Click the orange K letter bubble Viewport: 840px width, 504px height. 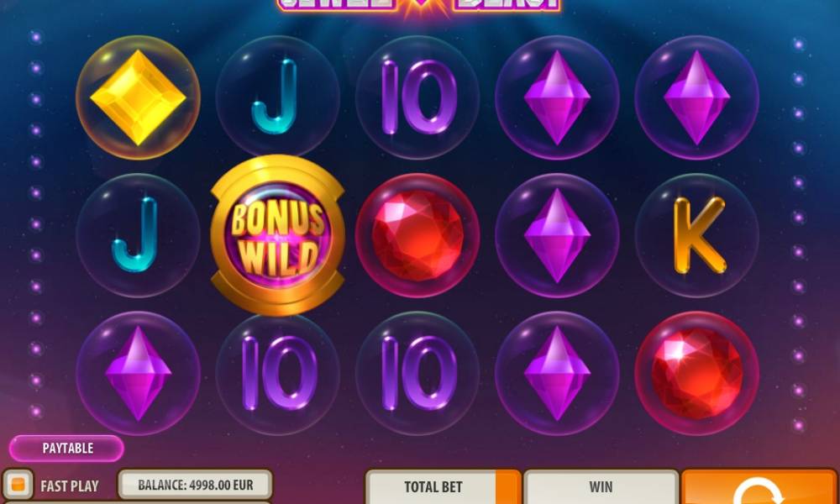point(697,235)
